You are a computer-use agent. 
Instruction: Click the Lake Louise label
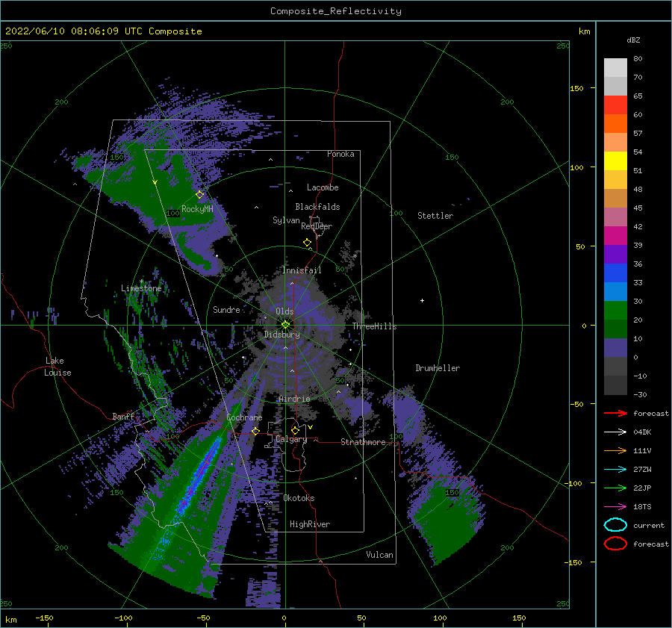click(57, 367)
